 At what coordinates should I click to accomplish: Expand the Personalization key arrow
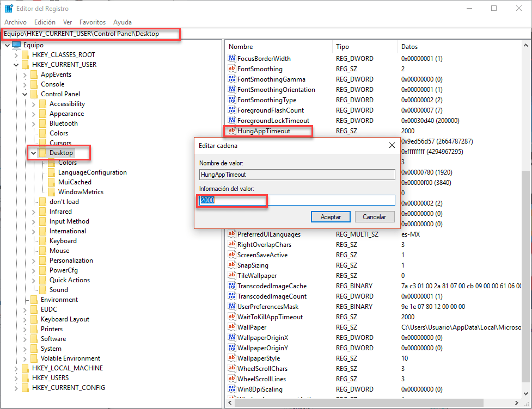[33, 261]
